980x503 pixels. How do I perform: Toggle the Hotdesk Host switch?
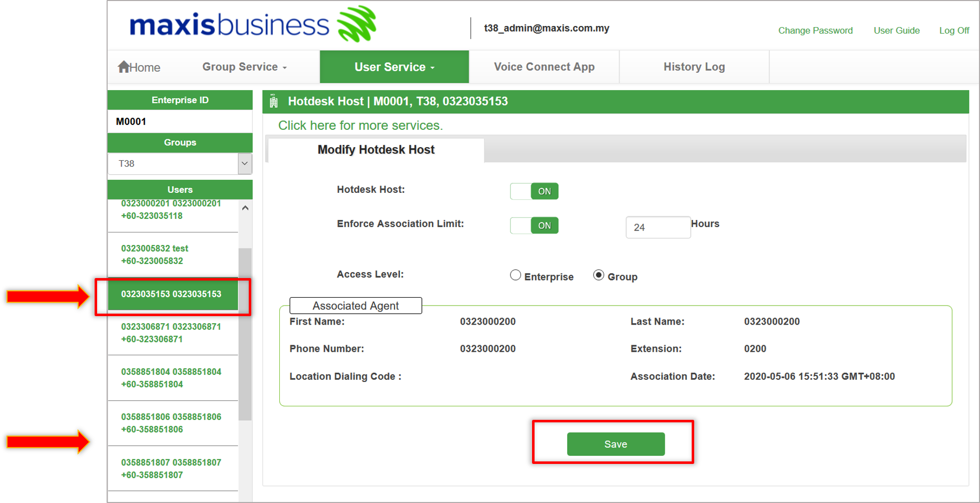[x=534, y=191]
